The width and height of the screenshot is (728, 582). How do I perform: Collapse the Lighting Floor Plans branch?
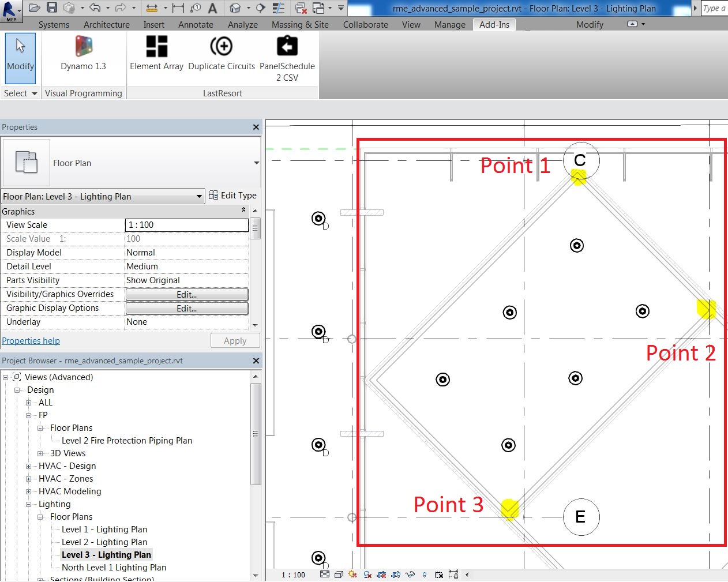(x=39, y=516)
